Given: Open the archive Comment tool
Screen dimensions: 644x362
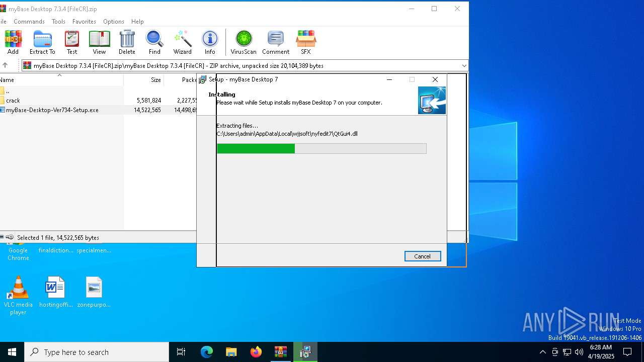Looking at the screenshot, I should click(276, 42).
